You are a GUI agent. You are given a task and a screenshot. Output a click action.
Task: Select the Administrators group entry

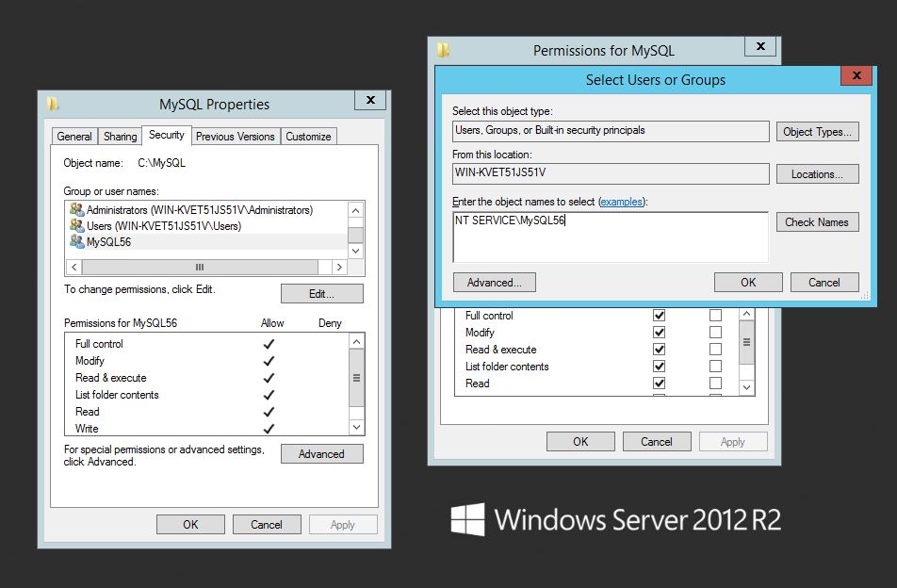(x=199, y=210)
